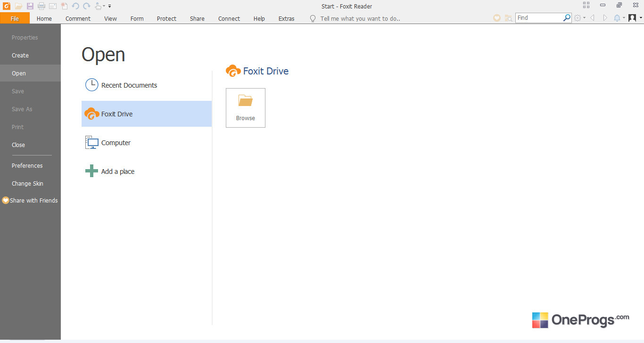Open the gear settings dropdown arrow

click(x=585, y=18)
